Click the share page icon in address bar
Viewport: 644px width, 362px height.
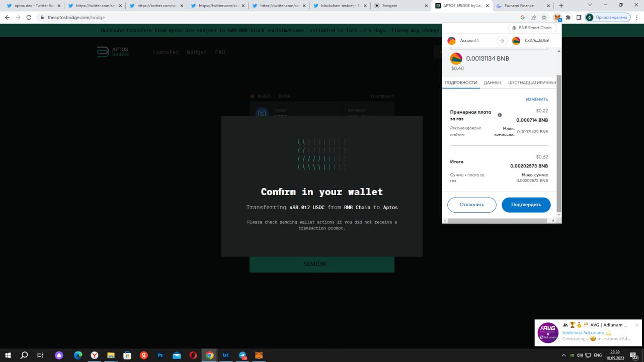533,17
